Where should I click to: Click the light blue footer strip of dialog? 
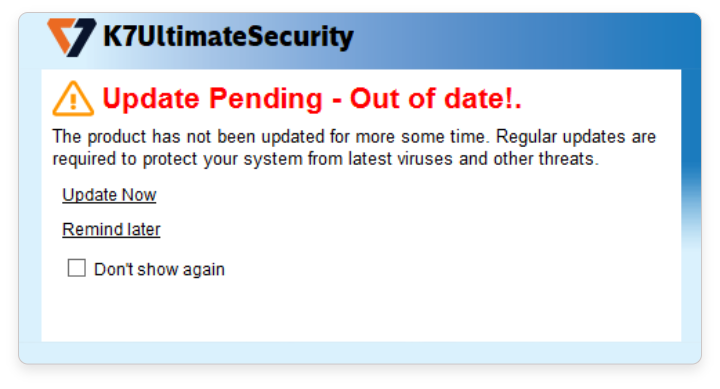(x=360, y=352)
